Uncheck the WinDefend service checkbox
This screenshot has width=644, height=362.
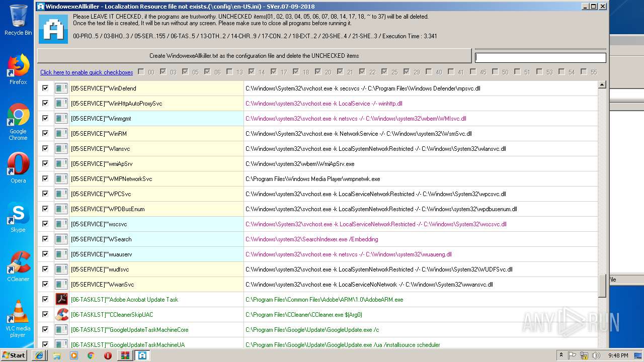click(45, 88)
